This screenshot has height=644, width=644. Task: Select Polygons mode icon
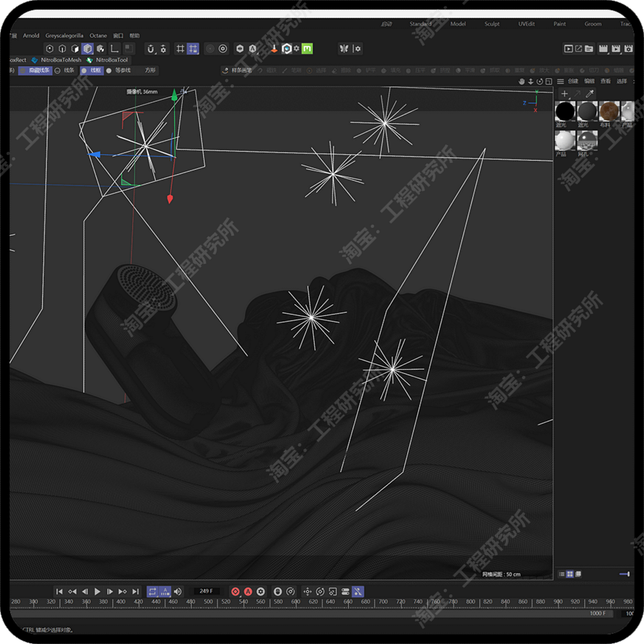pyautogui.click(x=75, y=49)
